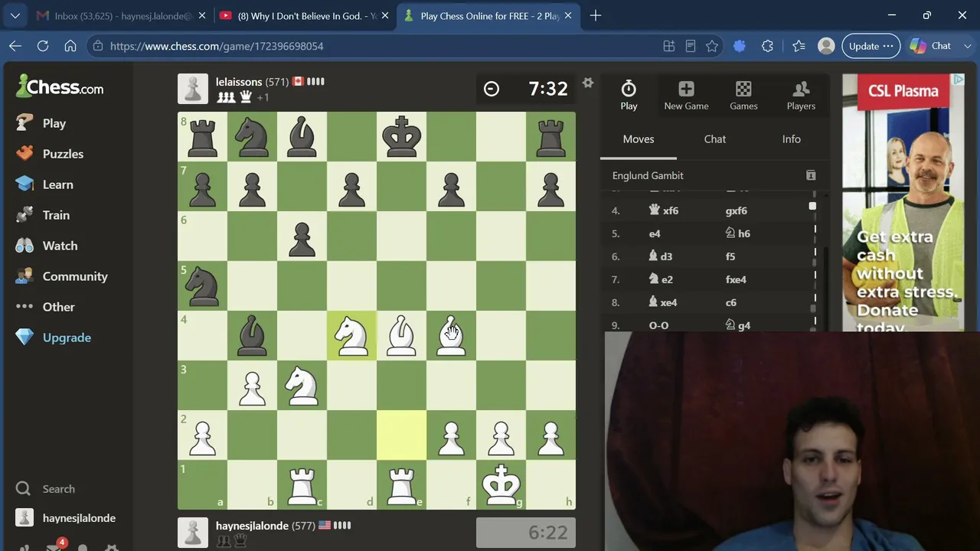This screenshot has width=980, height=551.
Task: Click the AdChoices icon on the ad
Action: tap(959, 80)
